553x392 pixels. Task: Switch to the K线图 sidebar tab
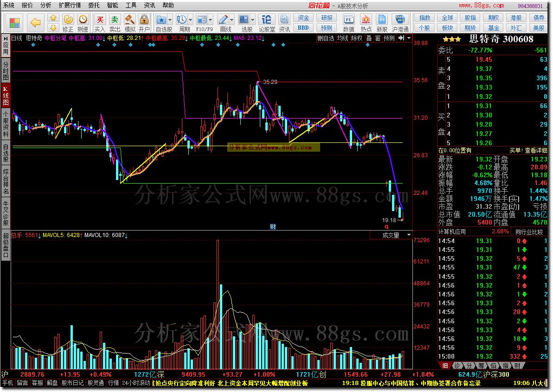click(6, 95)
